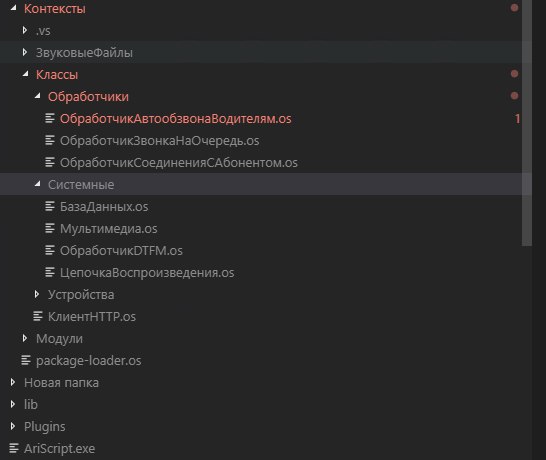Click file icon of Мультимедиа.os
This screenshot has width=546, height=460.
pyautogui.click(x=50, y=228)
